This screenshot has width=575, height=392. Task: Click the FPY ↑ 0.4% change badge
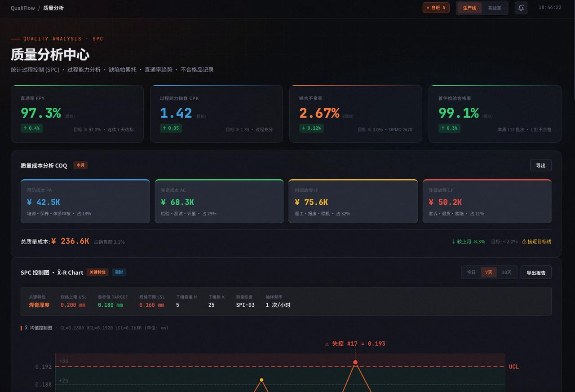(x=31, y=128)
